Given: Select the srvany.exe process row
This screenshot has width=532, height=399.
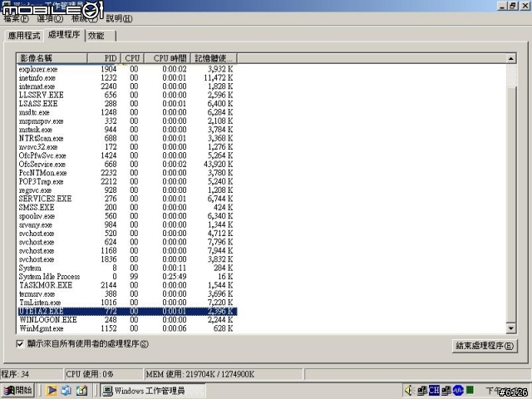Looking at the screenshot, I should [x=126, y=224].
